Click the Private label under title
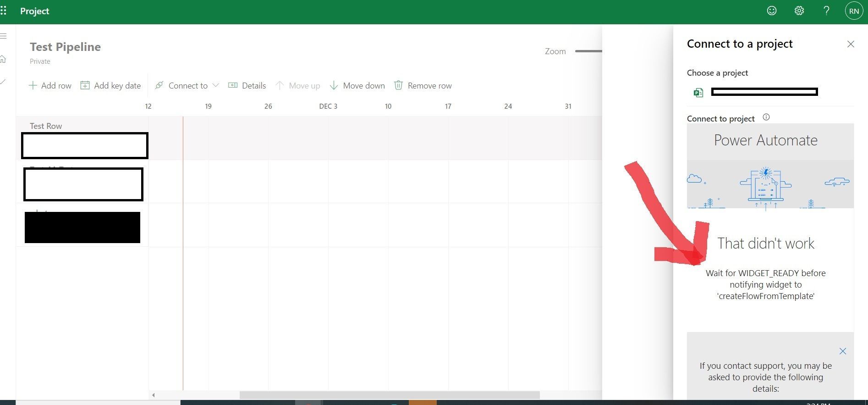Image resolution: width=868 pixels, height=405 pixels. 40,61
